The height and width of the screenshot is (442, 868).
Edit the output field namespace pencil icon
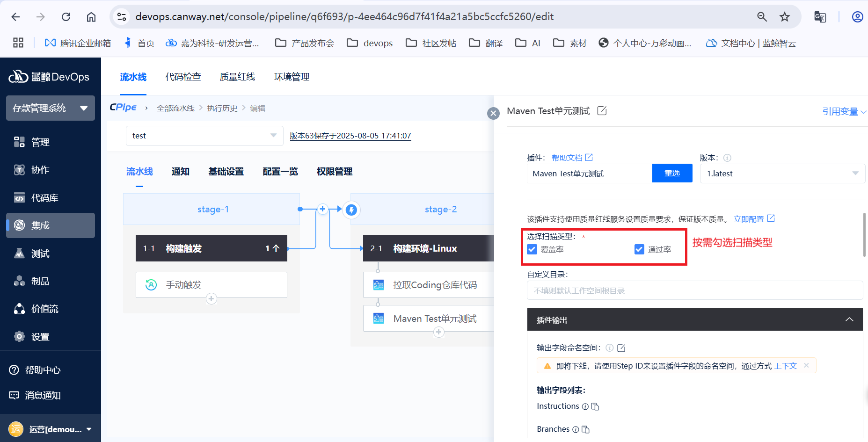coord(621,348)
